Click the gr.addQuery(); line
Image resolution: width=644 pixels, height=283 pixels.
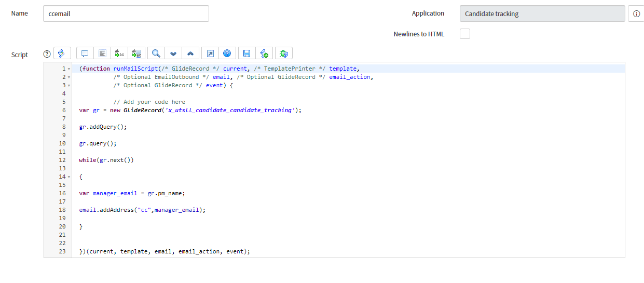[103, 127]
